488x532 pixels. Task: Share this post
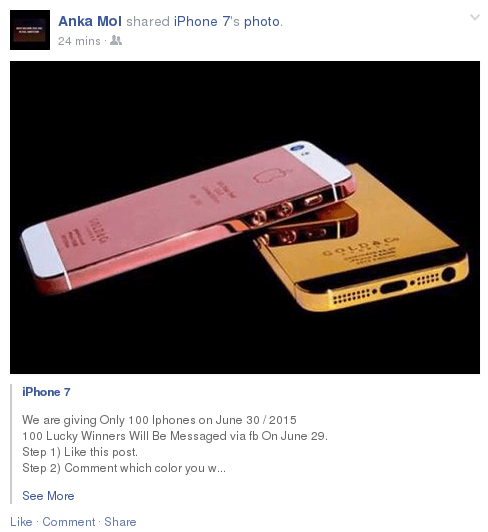pyautogui.click(x=120, y=521)
